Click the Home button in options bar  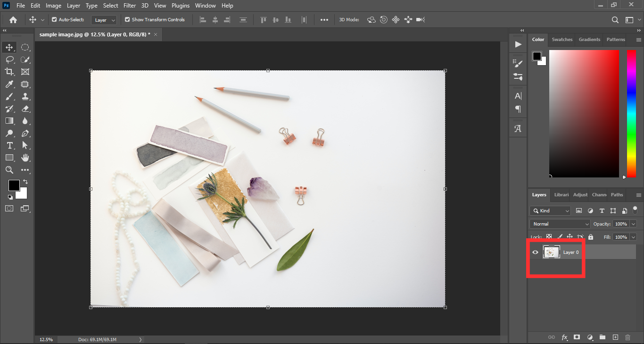pos(13,20)
